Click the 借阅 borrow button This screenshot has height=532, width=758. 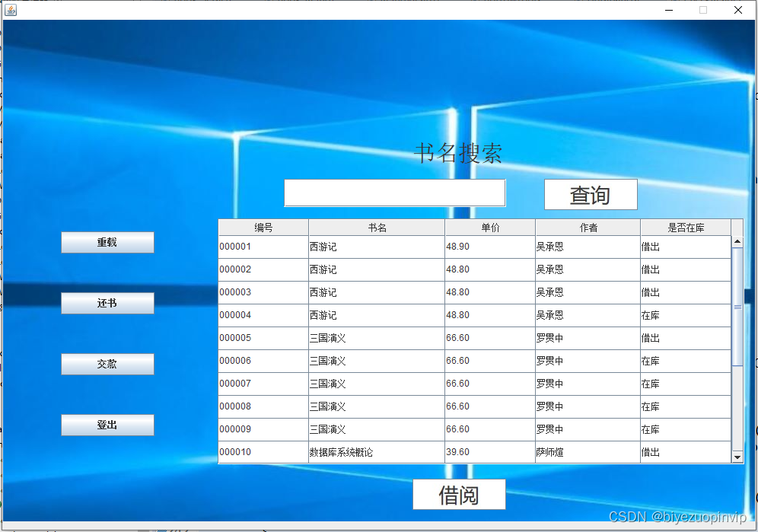point(459,494)
